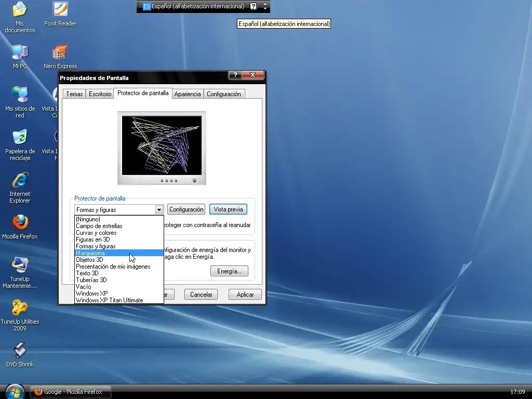
Task: Click the language bar help icon
Action: tap(253, 6)
